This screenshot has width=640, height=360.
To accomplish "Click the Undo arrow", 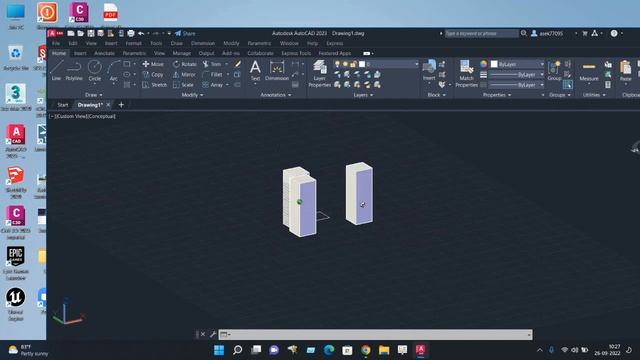I will pos(141,33).
